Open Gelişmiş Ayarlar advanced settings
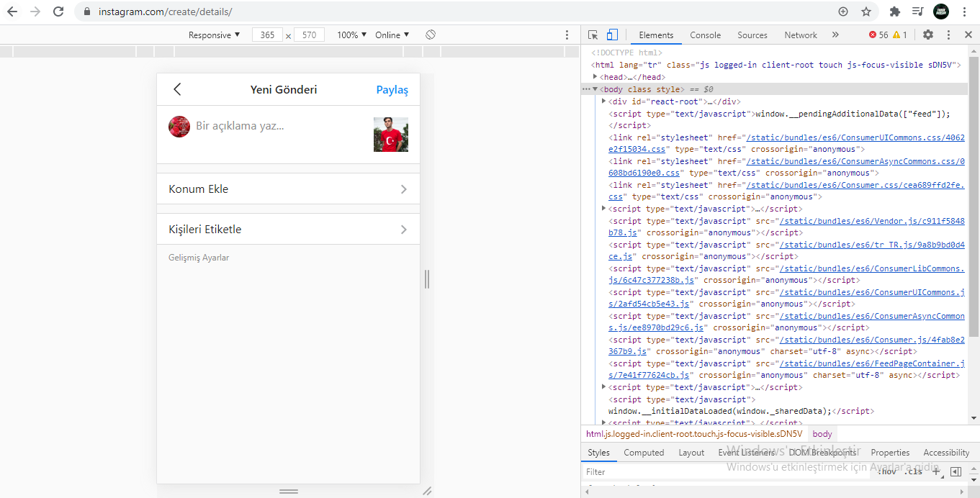This screenshot has height=498, width=980. (x=199, y=258)
